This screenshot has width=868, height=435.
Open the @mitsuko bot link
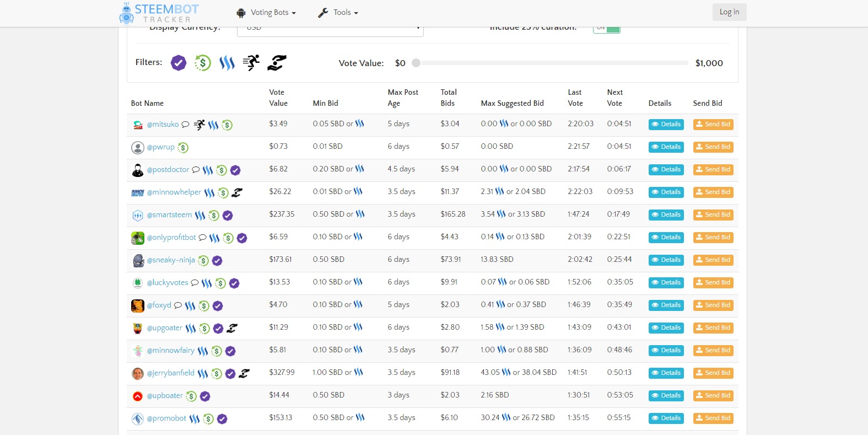163,125
